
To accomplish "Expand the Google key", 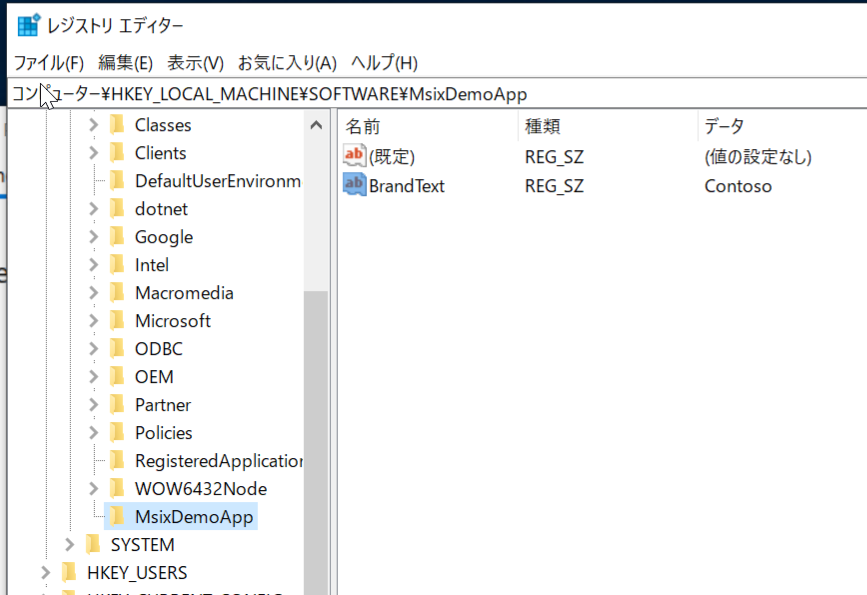I will click(x=93, y=237).
